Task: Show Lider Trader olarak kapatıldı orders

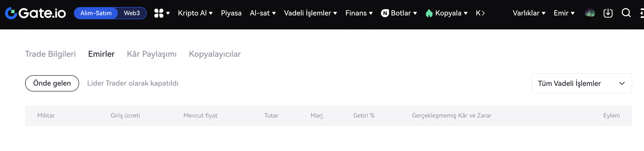Action: [x=133, y=83]
